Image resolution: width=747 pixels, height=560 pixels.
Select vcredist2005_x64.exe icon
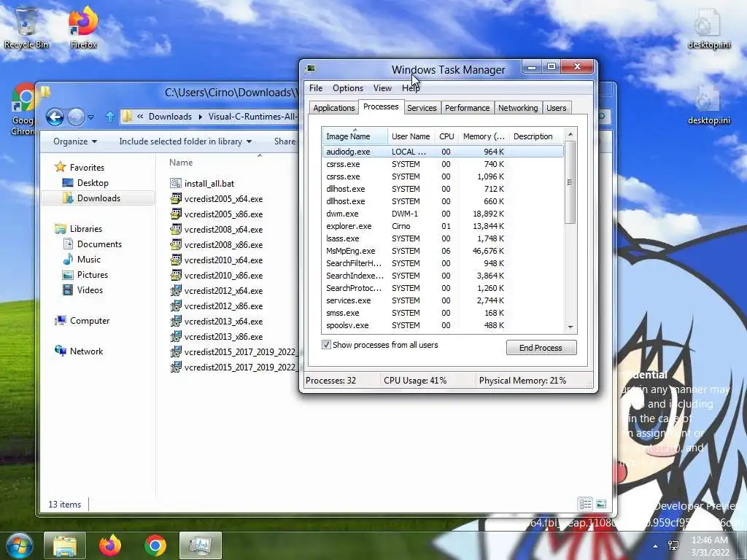pyautogui.click(x=176, y=198)
